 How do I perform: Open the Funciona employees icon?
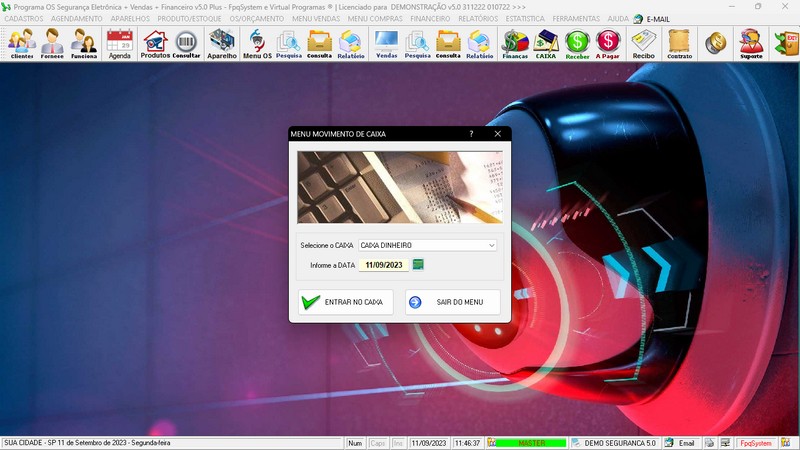click(84, 44)
